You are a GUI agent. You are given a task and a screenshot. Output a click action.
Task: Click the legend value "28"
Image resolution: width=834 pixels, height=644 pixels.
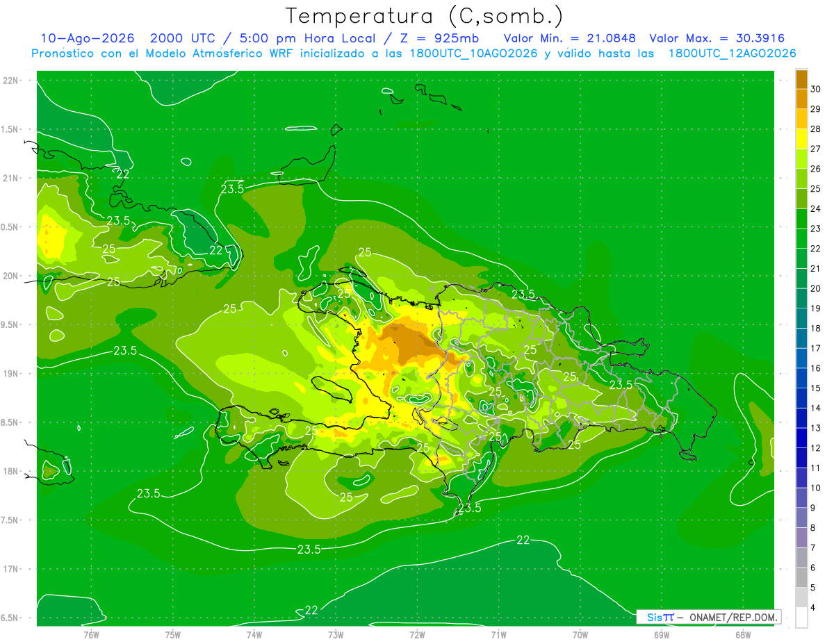click(x=816, y=129)
